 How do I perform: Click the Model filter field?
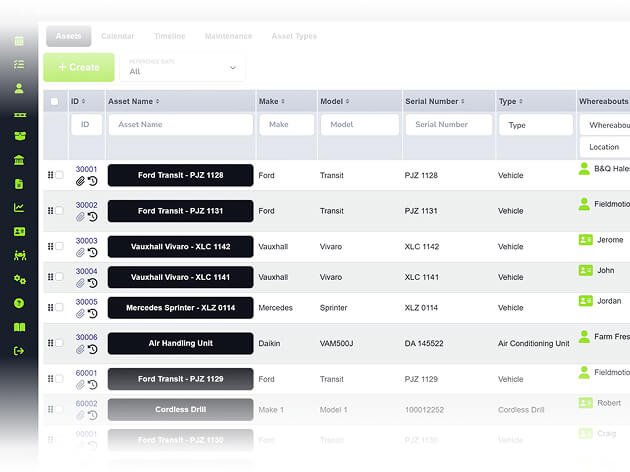pos(360,125)
